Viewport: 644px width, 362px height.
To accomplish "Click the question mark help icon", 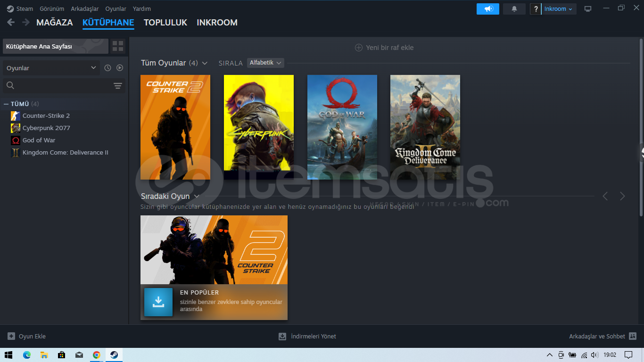I will point(536,9).
